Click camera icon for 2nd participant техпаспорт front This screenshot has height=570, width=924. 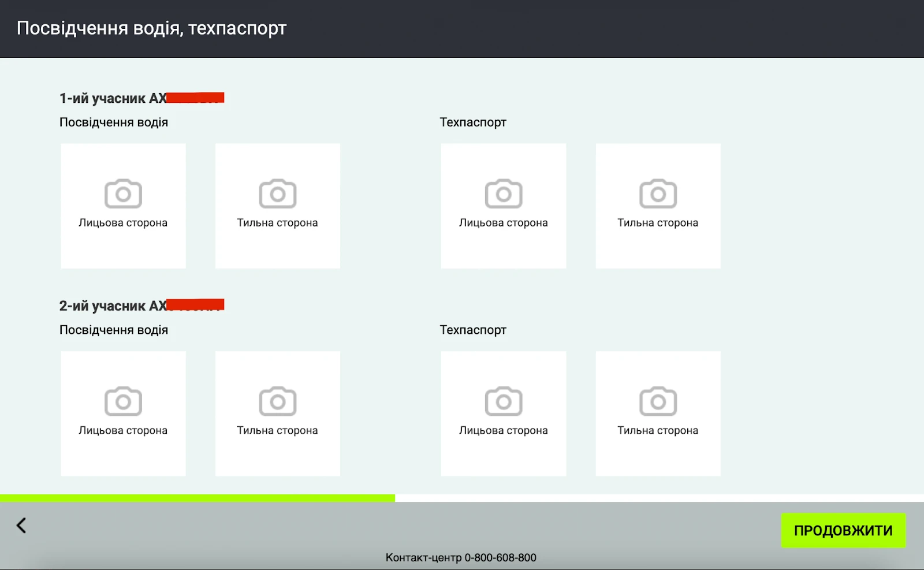coord(504,401)
